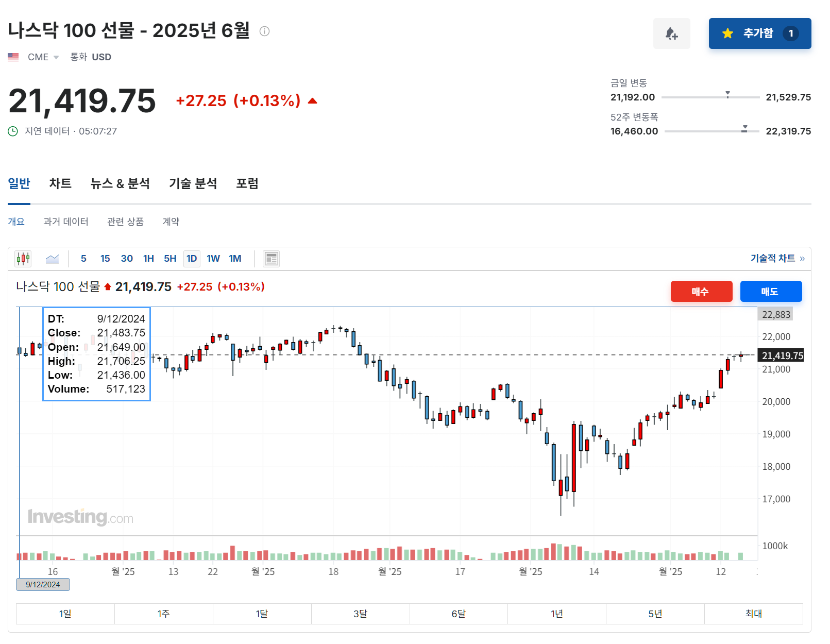Enable the 5-minute timeframe
Image resolution: width=830 pixels, height=644 pixels.
(x=83, y=258)
